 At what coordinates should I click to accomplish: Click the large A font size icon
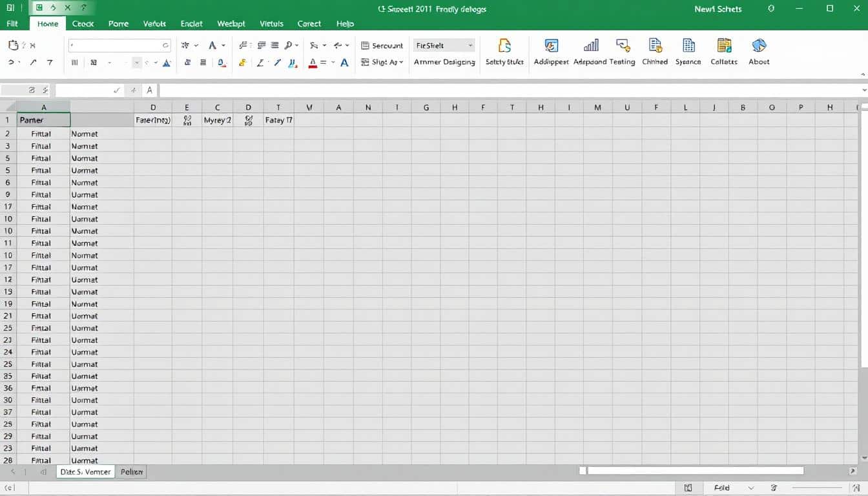point(212,46)
